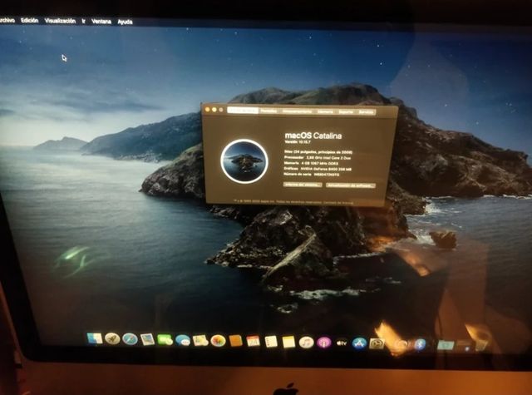Click the Informe del sistema button

click(x=303, y=185)
